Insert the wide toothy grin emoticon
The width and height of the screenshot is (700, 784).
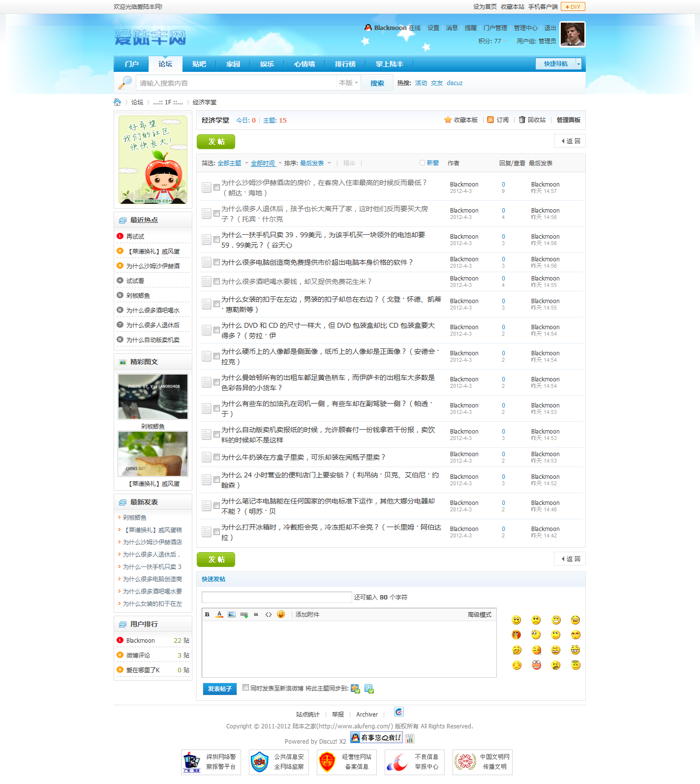coord(576,650)
